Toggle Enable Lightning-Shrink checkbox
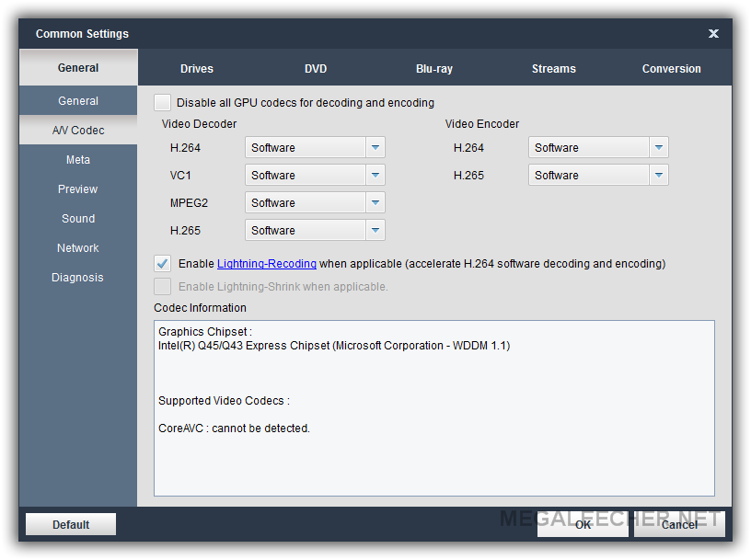The height and width of the screenshot is (560, 751). (162, 286)
